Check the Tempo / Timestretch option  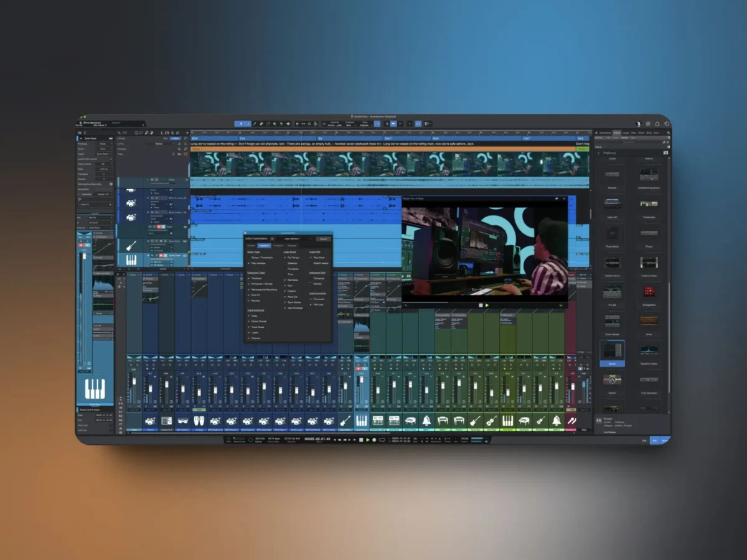pos(248,258)
